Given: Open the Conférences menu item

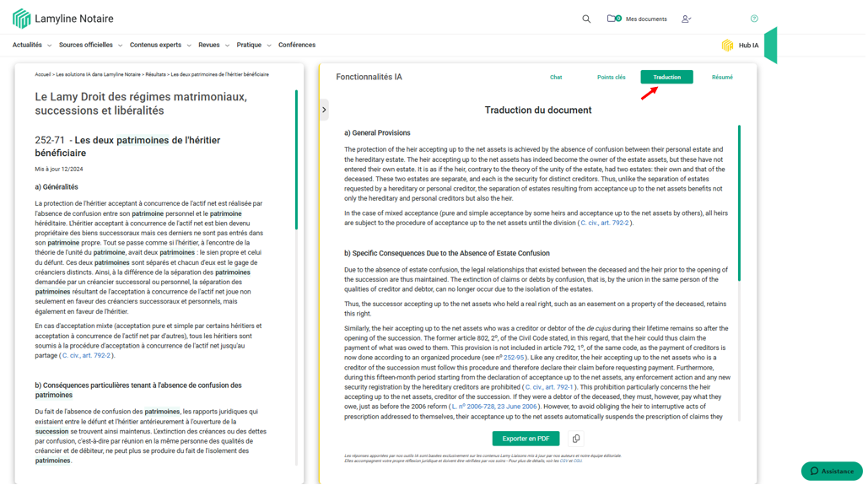Looking at the screenshot, I should (297, 46).
